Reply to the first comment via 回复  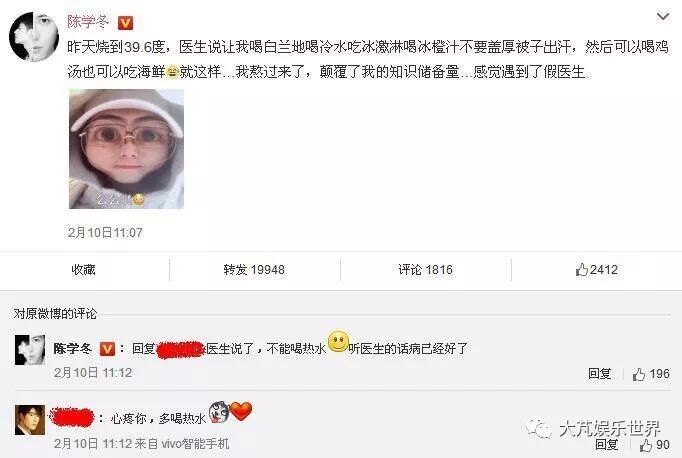click(600, 374)
